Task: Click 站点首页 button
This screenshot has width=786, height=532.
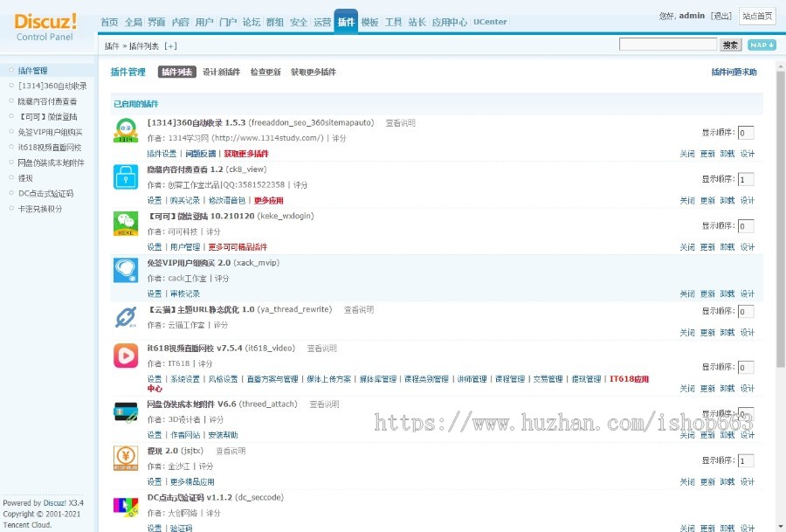Action: coord(757,16)
